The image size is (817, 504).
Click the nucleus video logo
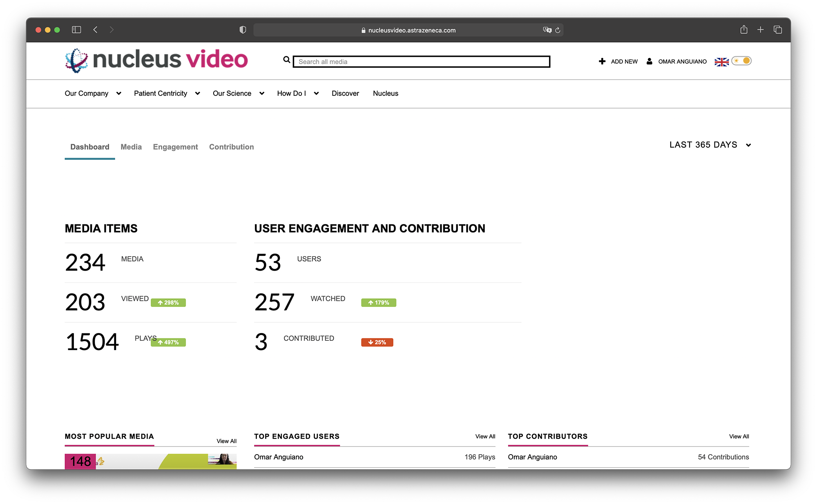click(x=156, y=60)
